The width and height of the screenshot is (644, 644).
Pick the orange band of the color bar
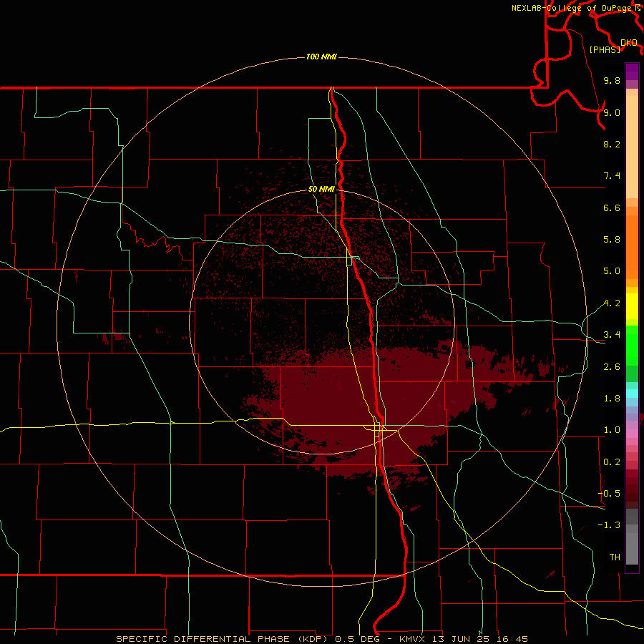tap(632, 248)
